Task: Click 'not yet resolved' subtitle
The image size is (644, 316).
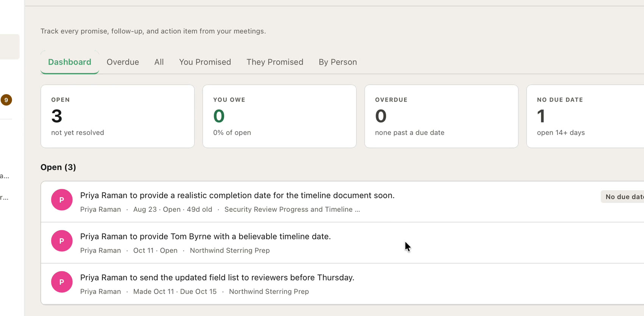Action: 78,133
